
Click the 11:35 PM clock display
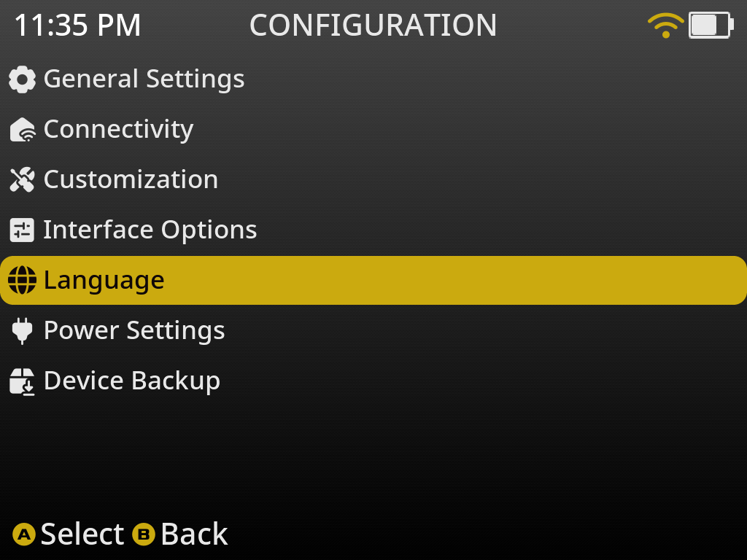tap(77, 26)
